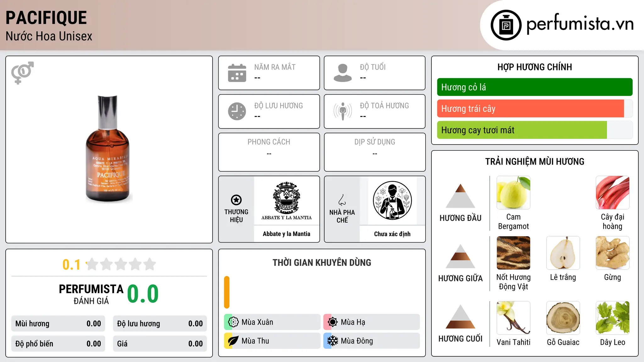Click the Perfumista đánh giá label
Screen dimensions: 644x362
[91, 294]
